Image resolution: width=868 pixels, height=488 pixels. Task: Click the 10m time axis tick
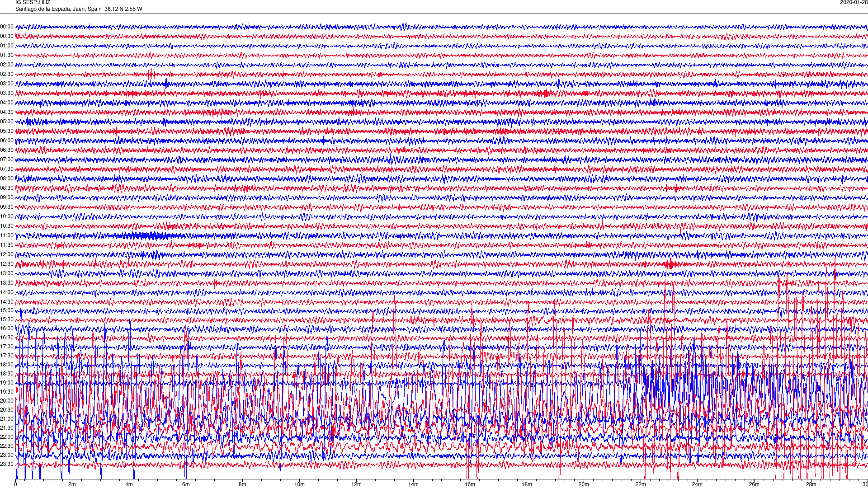click(x=300, y=484)
